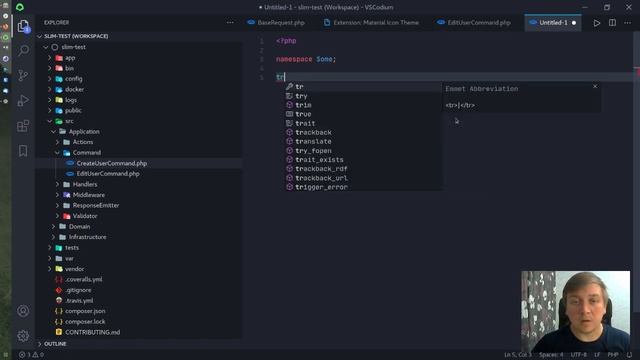Switch to EditUserCommand.php tab

(473, 22)
